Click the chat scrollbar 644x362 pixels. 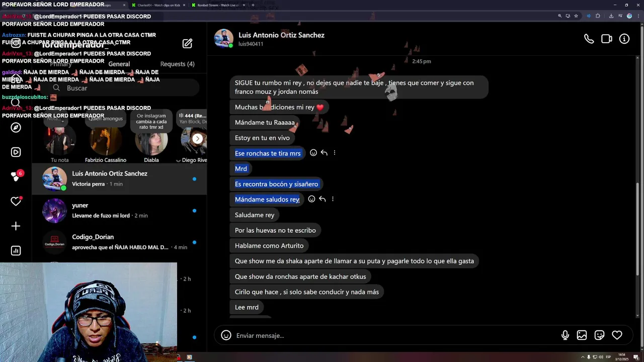638,229
